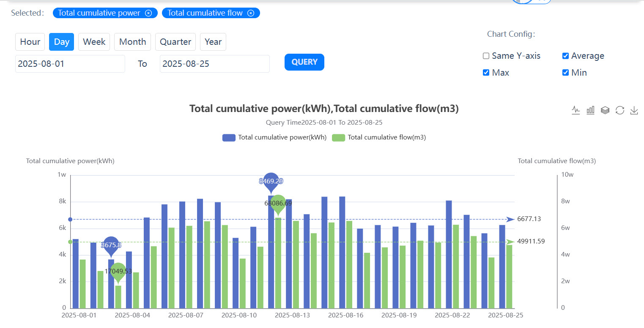Remove the Total cumulative flow tag
Screen dimensions: 644x328
[251, 13]
